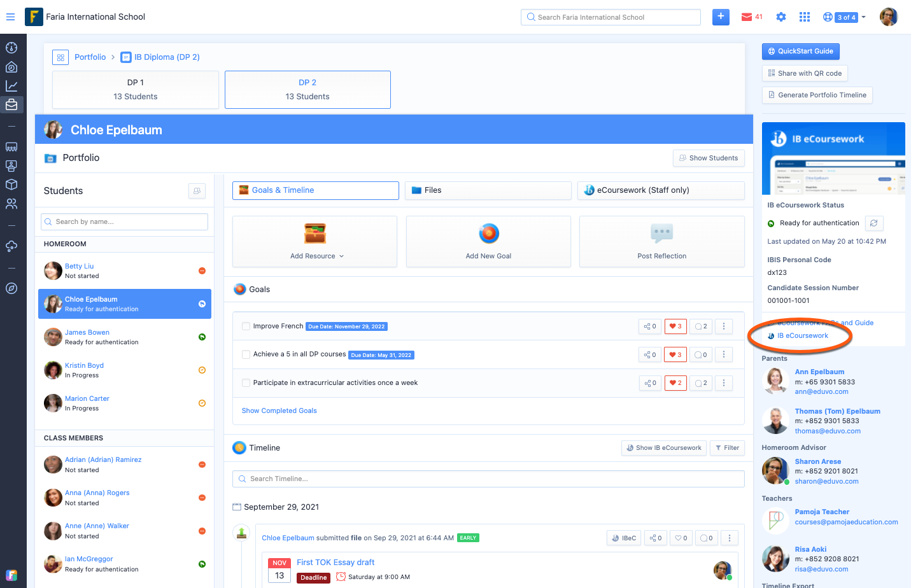Refresh the IB eCoursework status
This screenshot has width=911, height=588.
tap(874, 223)
